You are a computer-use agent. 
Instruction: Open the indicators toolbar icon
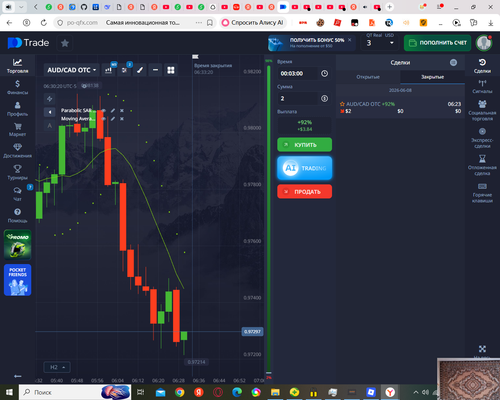coord(124,70)
